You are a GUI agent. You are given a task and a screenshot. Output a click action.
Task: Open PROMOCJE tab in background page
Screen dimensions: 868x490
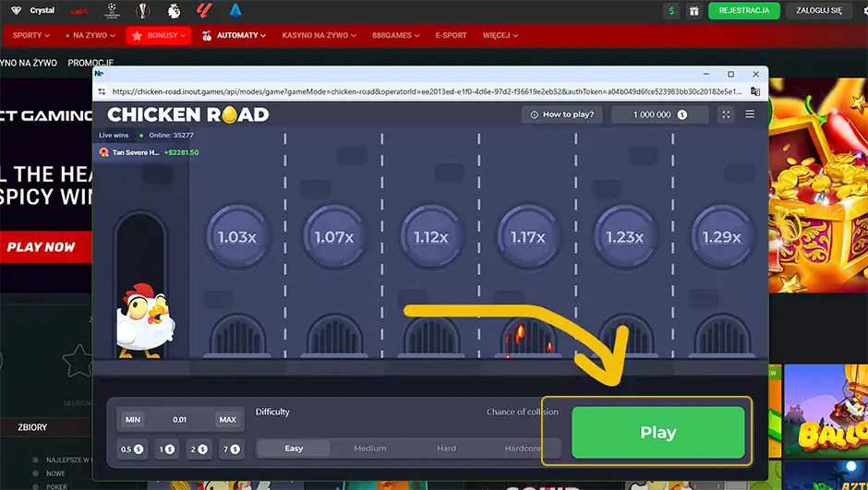(x=90, y=63)
